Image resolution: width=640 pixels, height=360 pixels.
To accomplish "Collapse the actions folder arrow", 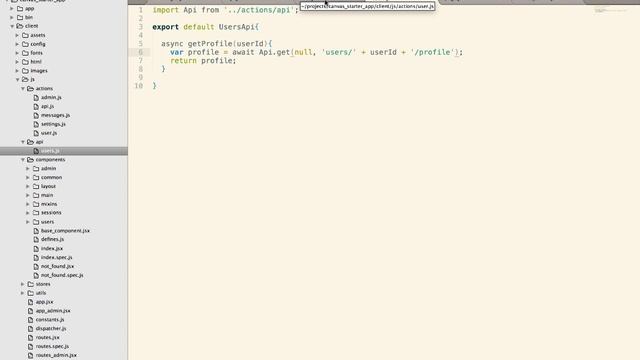I will [22, 89].
